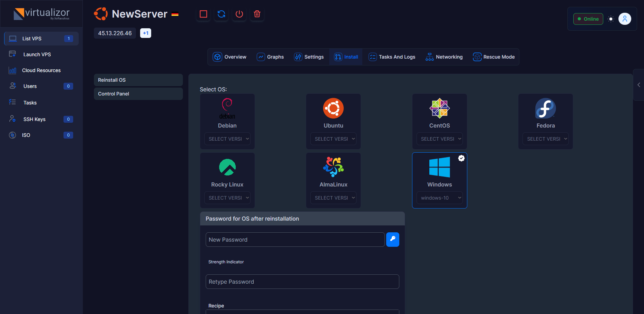Screen dimensions: 644x314
Task: Select Reinstall OS in the left panel
Action: [138, 80]
